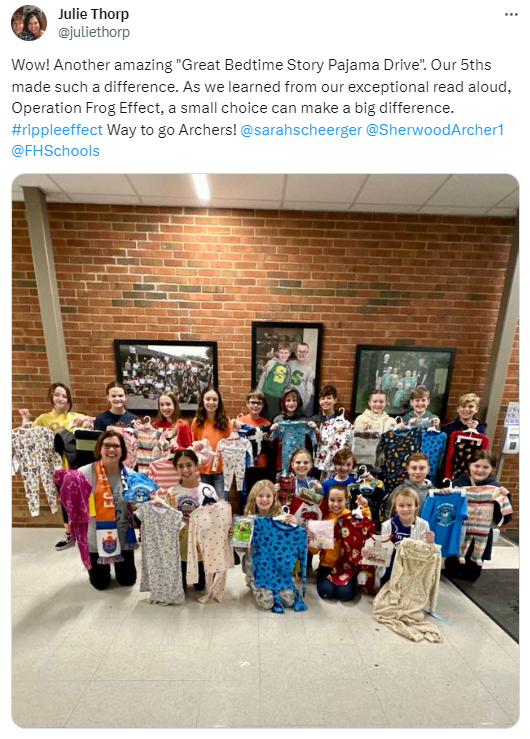Click the @juliethorp handle

(x=94, y=32)
